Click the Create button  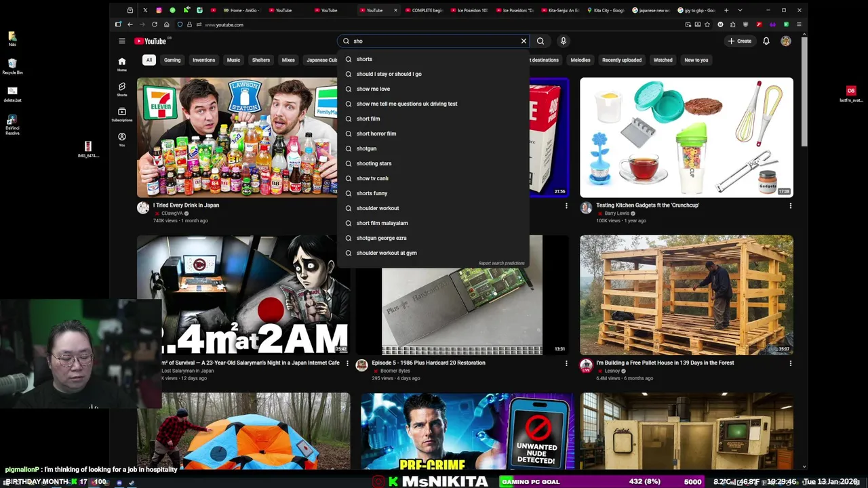[740, 41]
